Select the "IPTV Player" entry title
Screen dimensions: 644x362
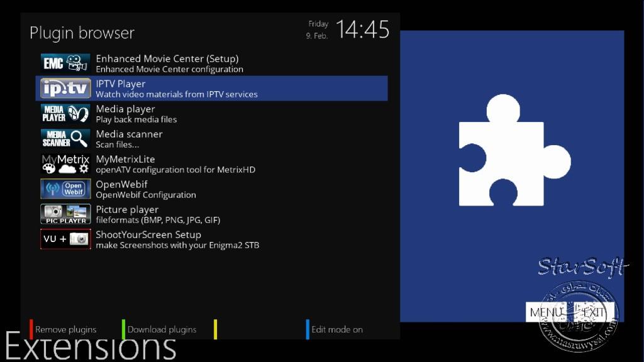coord(120,84)
